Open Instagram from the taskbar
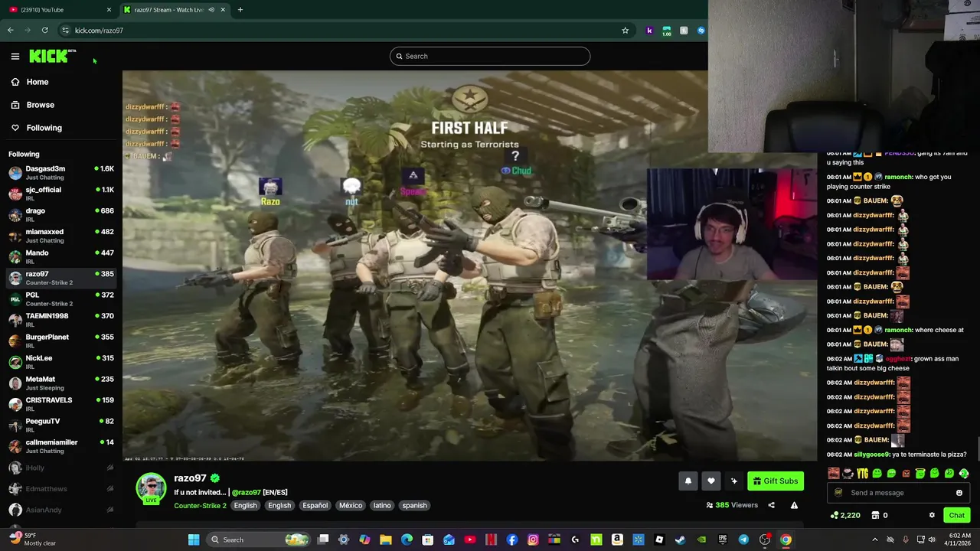Screen dimensions: 980x551 coord(533,540)
